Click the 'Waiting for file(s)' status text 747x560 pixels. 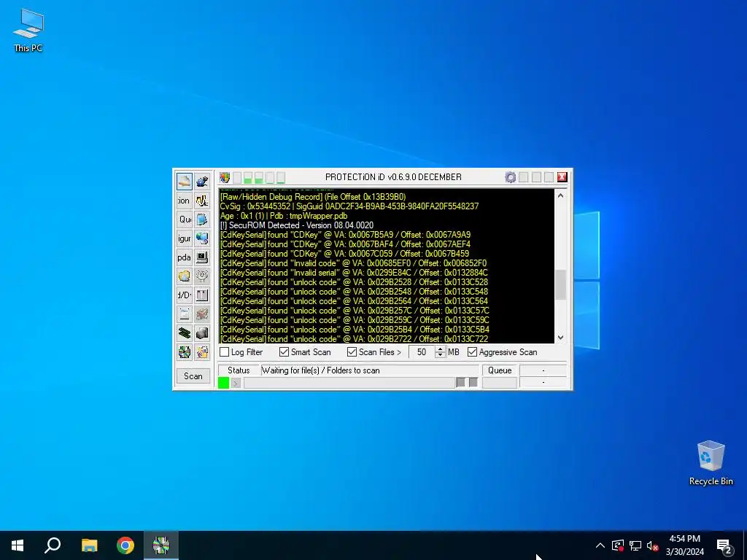[x=321, y=370]
